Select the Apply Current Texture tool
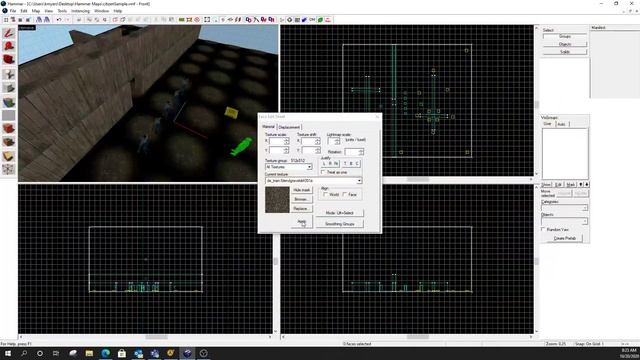The image size is (640, 360). pyautogui.click(x=9, y=116)
